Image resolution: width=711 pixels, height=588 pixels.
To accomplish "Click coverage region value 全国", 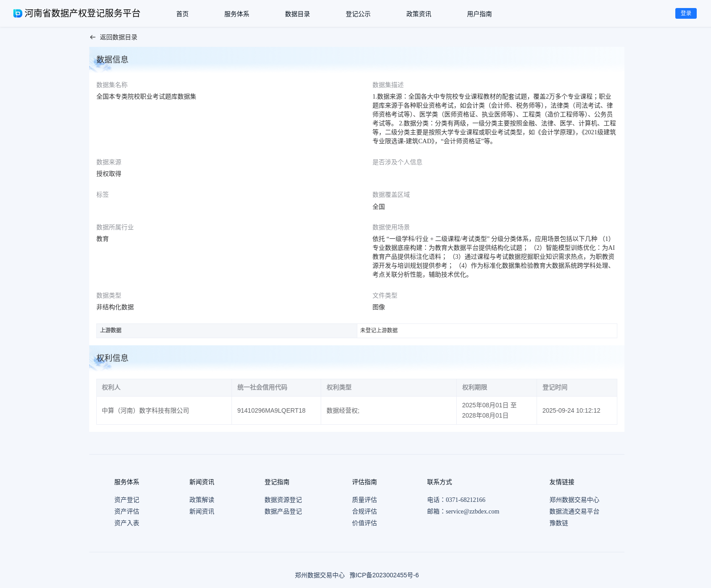I will [x=379, y=207].
